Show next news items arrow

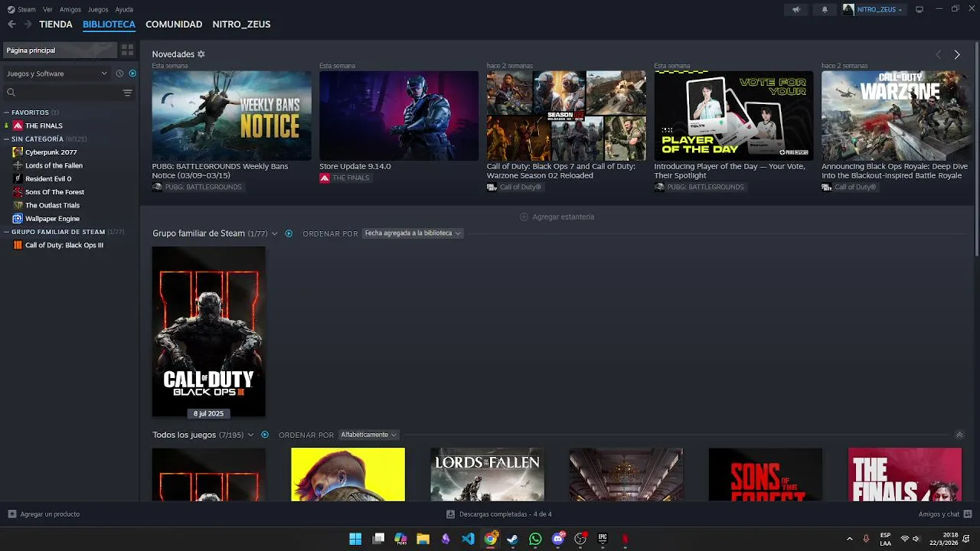956,54
